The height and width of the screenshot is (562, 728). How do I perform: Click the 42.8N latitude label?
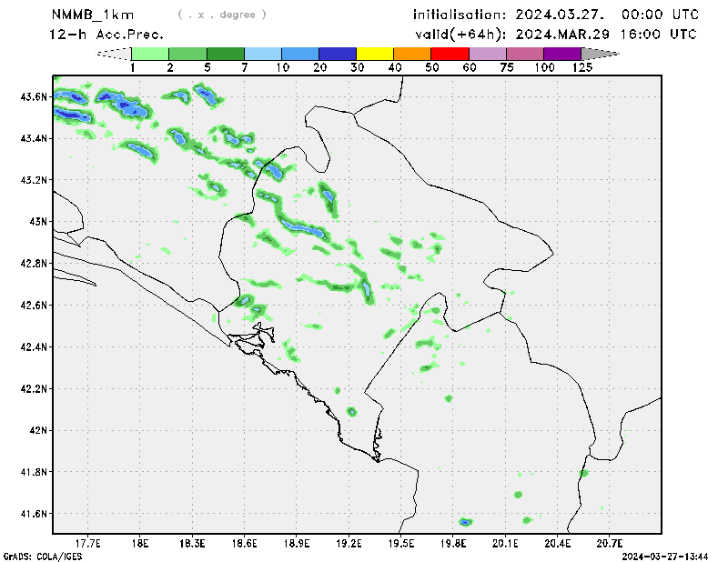click(34, 264)
